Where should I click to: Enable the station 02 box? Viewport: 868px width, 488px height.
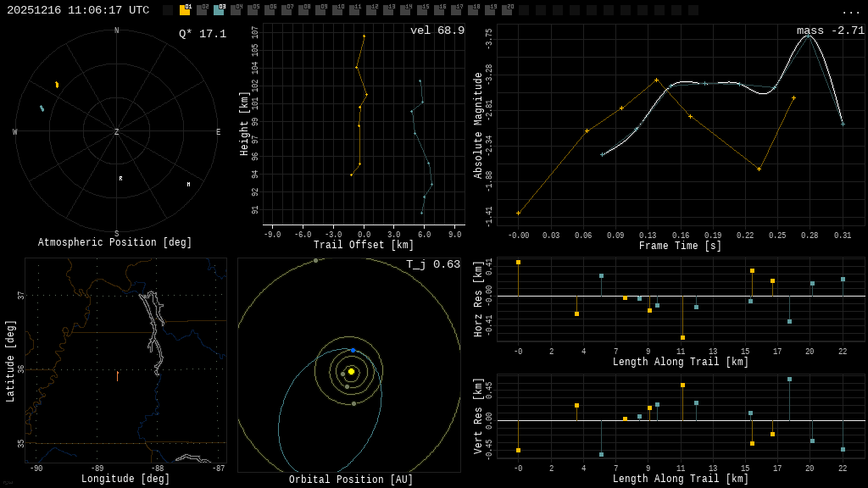point(202,10)
